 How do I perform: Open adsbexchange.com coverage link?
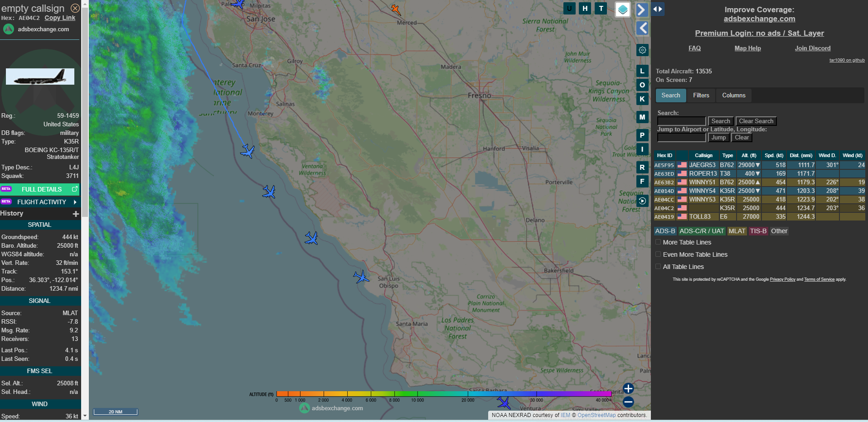[x=759, y=19]
